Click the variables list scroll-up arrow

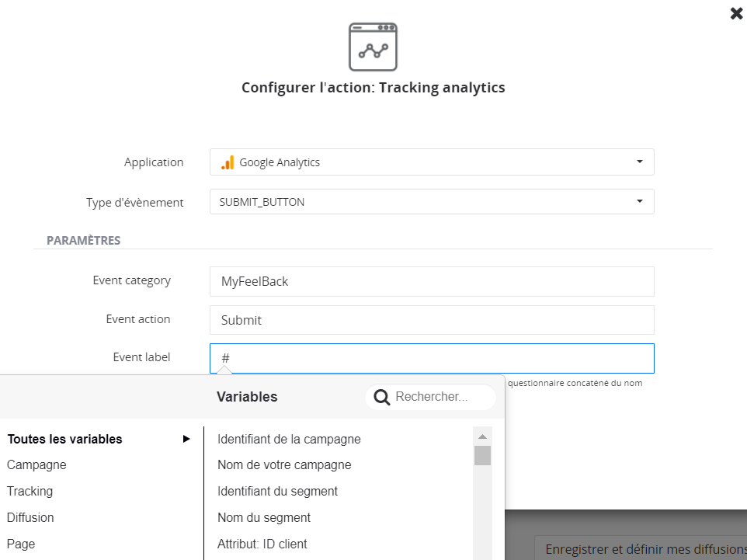[x=482, y=436]
